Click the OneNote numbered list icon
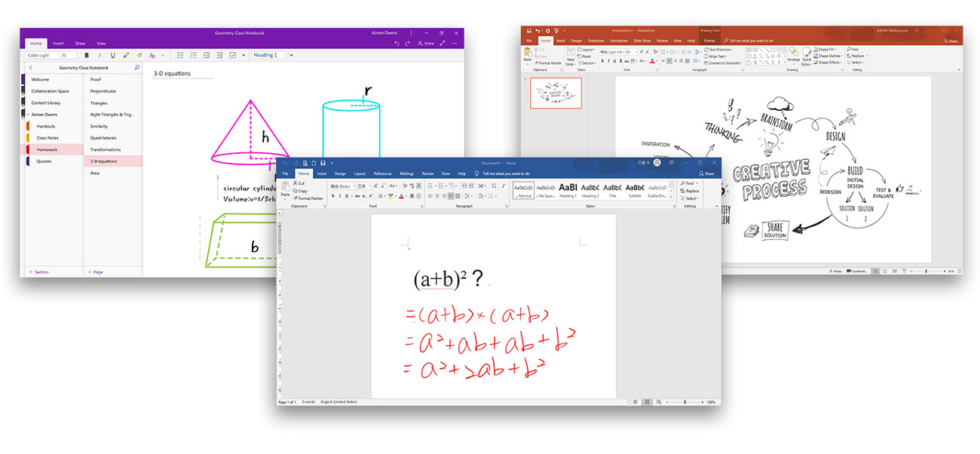980x454 pixels. click(193, 55)
